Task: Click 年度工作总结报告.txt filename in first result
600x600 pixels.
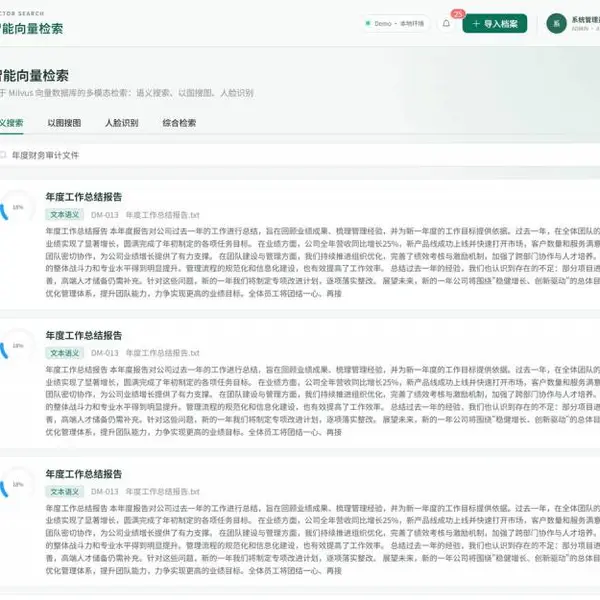Action: coord(163,215)
